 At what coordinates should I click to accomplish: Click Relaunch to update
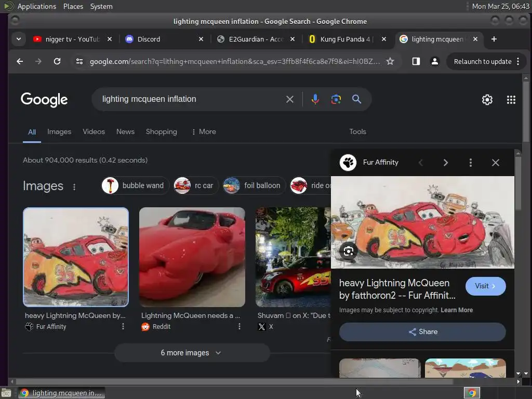[x=483, y=61]
